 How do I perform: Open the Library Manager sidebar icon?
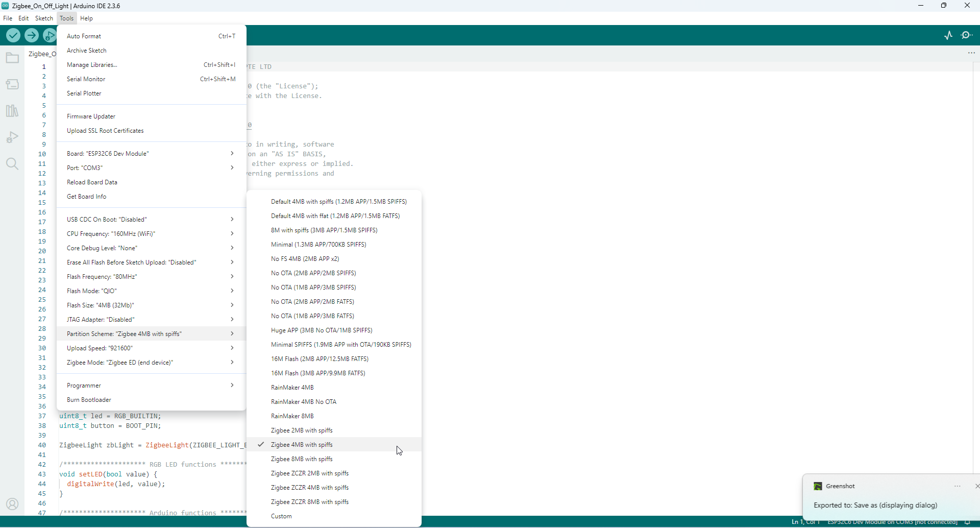coord(12,111)
